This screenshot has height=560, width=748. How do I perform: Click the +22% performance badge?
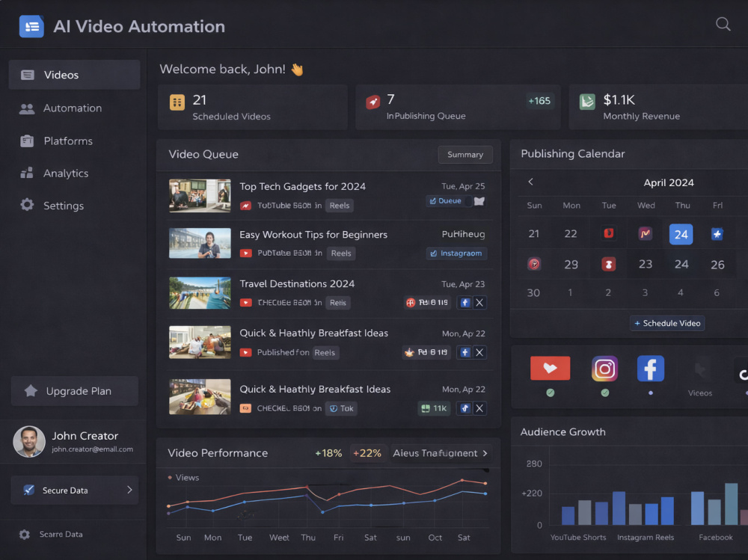pyautogui.click(x=367, y=453)
